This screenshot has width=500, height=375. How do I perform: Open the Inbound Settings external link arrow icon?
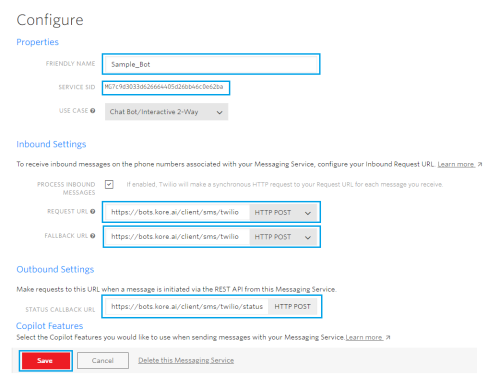480,164
